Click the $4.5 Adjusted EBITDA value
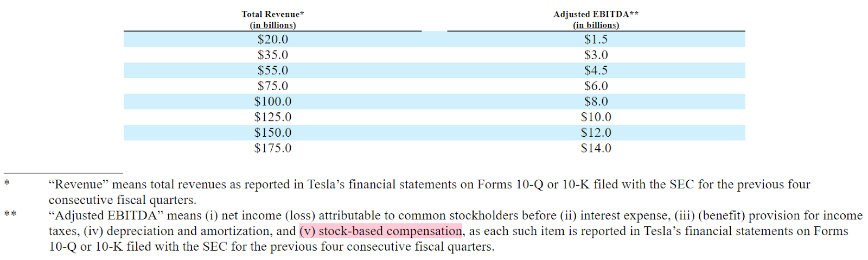This screenshot has width=868, height=260. click(x=596, y=71)
